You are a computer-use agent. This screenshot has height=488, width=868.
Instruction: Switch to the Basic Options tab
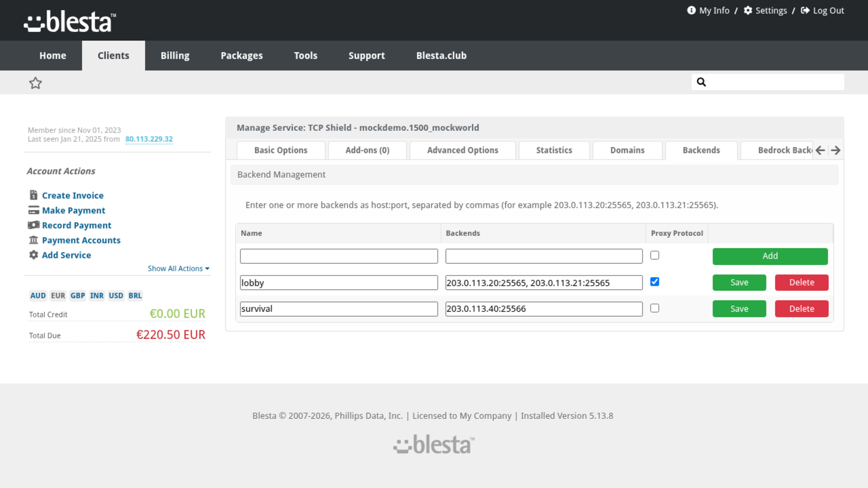pos(281,150)
